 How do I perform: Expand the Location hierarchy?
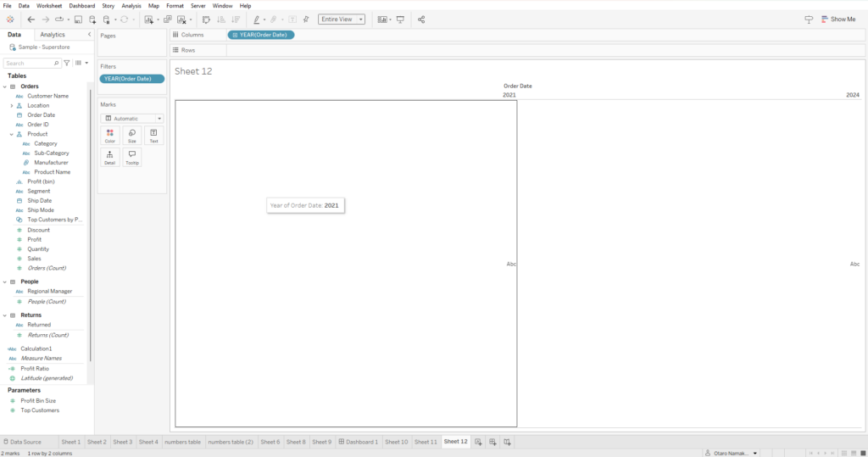click(12, 105)
